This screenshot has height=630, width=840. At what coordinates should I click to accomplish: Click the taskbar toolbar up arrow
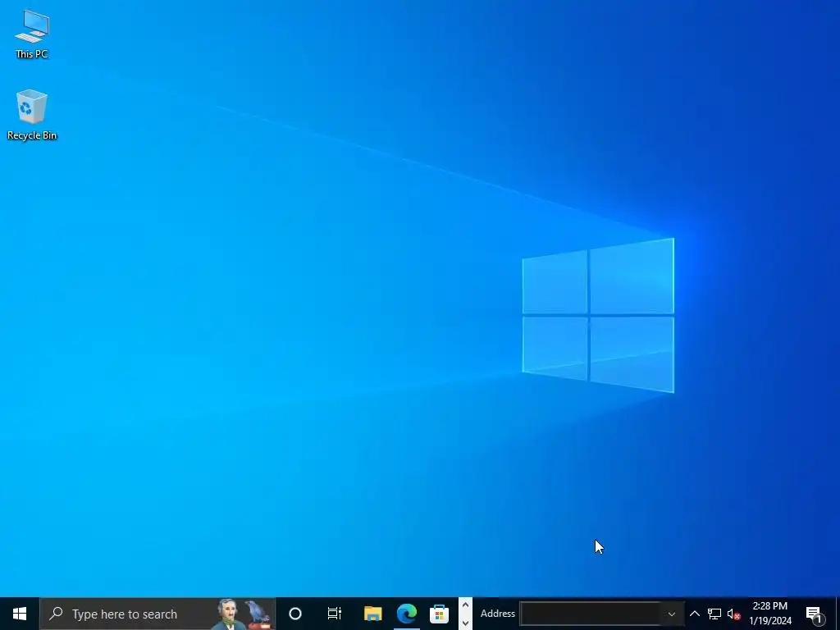click(x=465, y=605)
